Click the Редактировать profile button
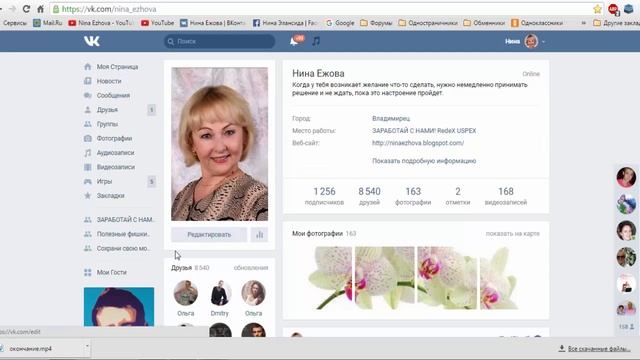This screenshot has width=640, height=360. (x=209, y=235)
